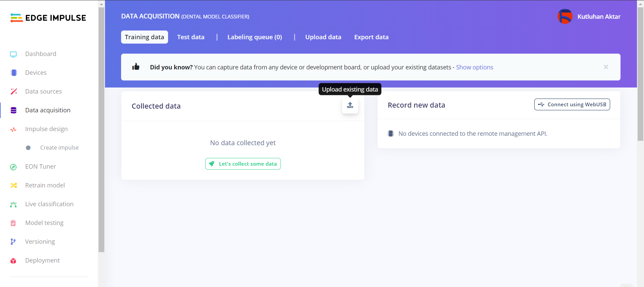
Task: Click the upload existing data icon
Action: [x=350, y=105]
